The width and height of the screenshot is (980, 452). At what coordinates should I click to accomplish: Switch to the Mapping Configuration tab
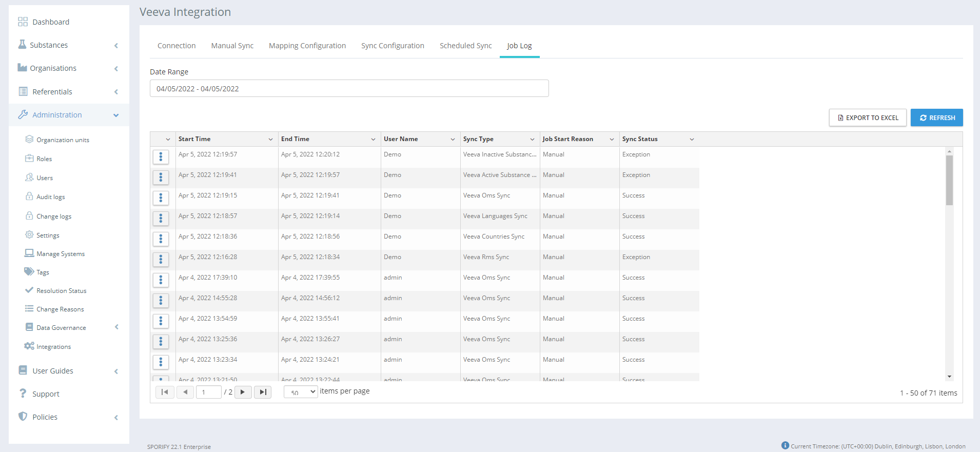tap(307, 46)
